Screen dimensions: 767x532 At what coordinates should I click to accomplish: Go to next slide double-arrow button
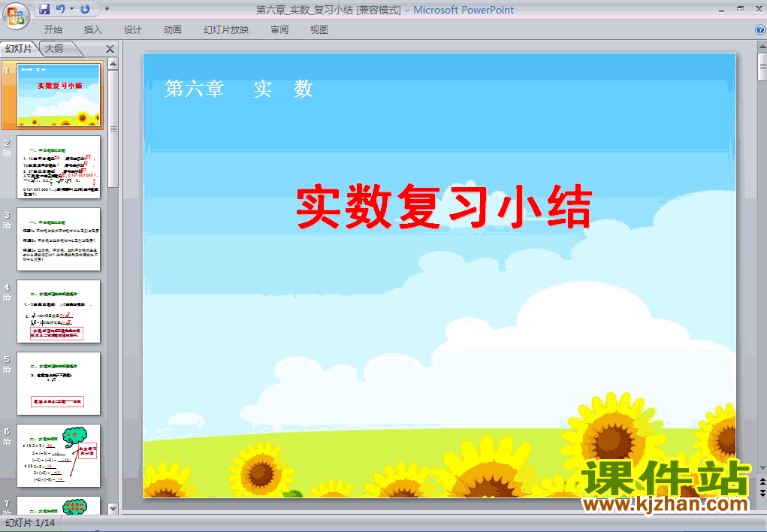pos(762,492)
